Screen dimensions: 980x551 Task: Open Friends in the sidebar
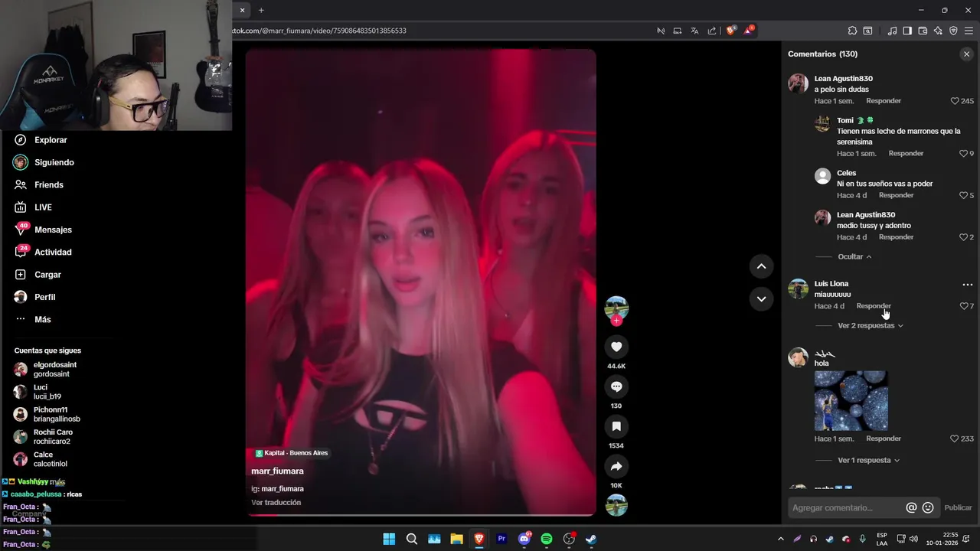pyautogui.click(x=48, y=184)
